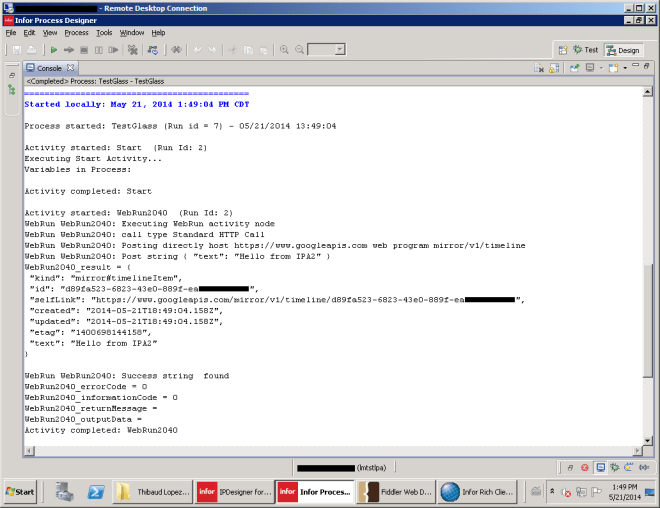This screenshot has height=508, width=660.
Task: Click the Zoom out magnifier icon
Action: tap(299, 49)
